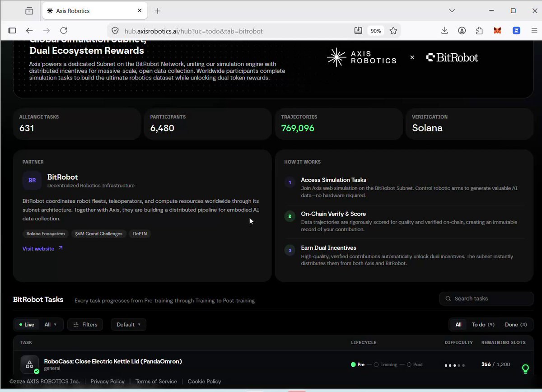Viewport: 542px width, 392px height.
Task: Click the Trajectories count 769,096
Action: [x=298, y=128]
